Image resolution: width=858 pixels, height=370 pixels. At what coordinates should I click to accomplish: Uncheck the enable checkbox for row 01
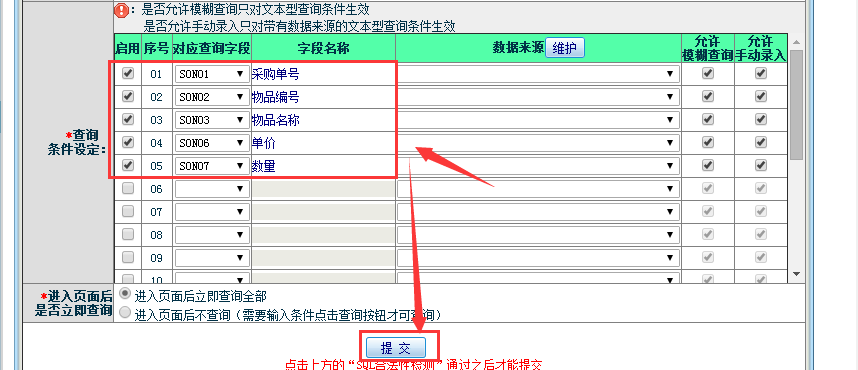click(x=127, y=73)
